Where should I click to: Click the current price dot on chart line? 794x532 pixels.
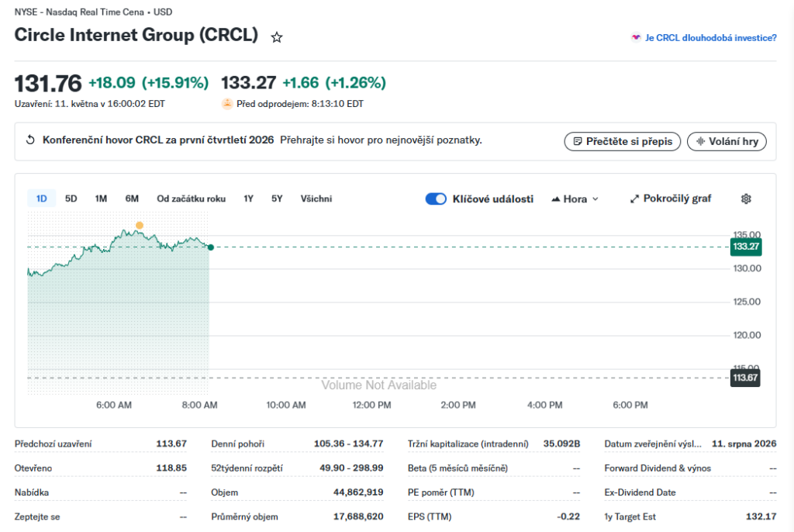tap(211, 247)
